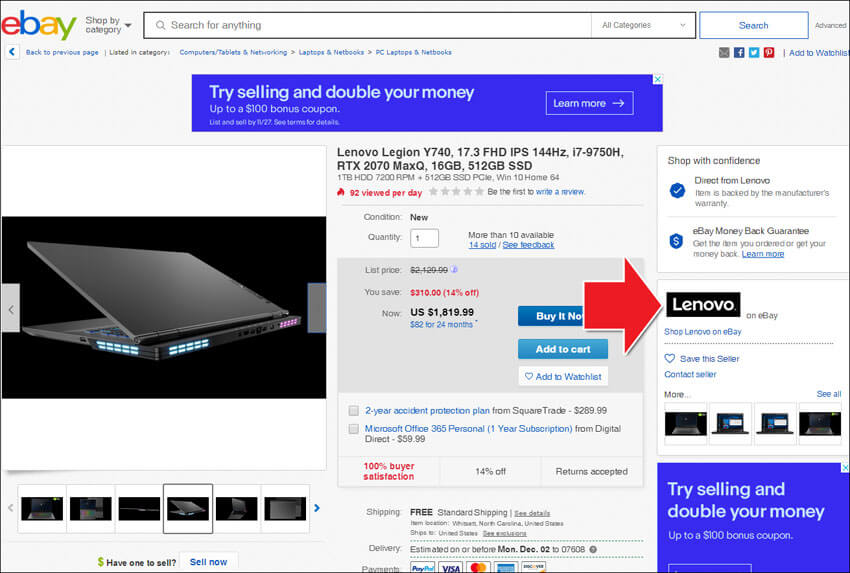
Task: Click Add to Watchlist at top right
Action: pos(818,53)
